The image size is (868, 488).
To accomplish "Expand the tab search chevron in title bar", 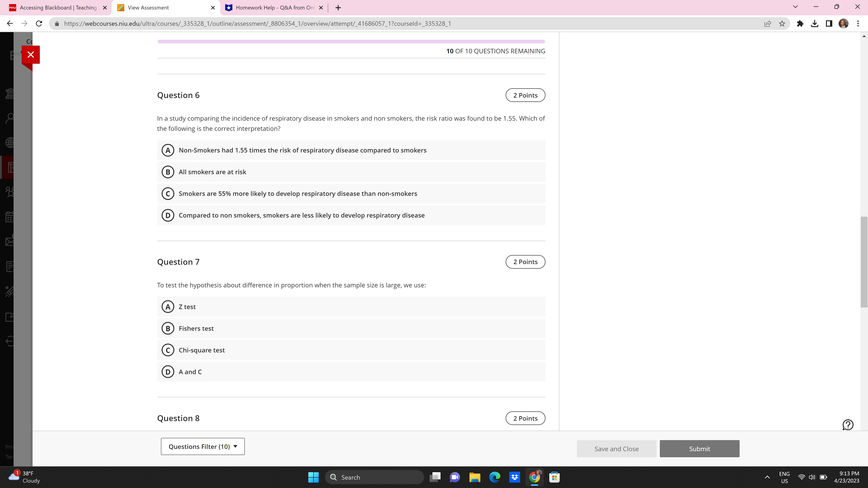I will [x=795, y=7].
